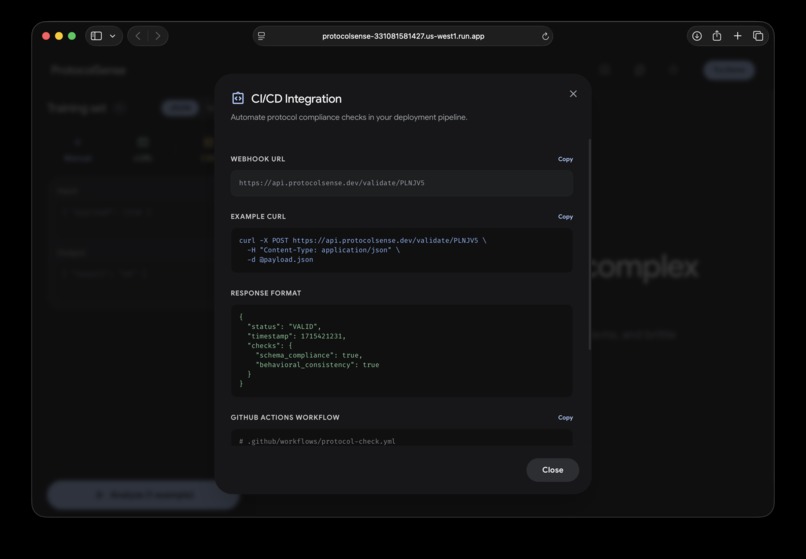
Task: Click the 'RESPONSE FORMAT' section label
Action: (x=266, y=293)
